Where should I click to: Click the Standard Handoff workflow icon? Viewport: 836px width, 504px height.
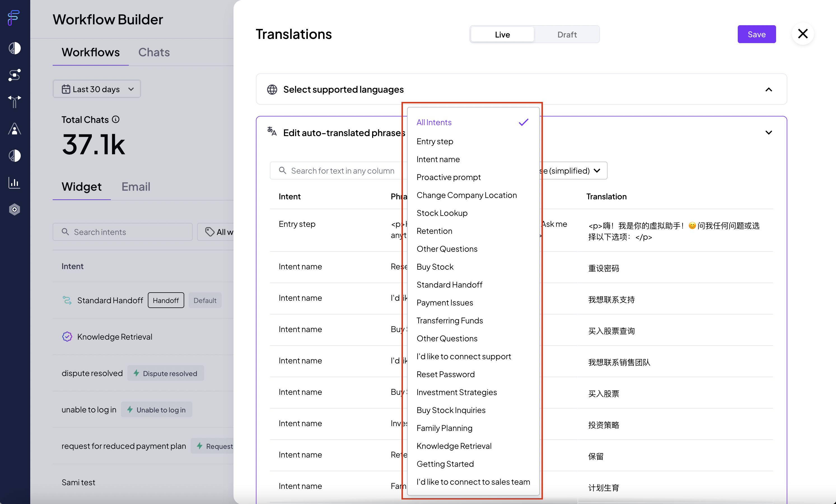67,300
